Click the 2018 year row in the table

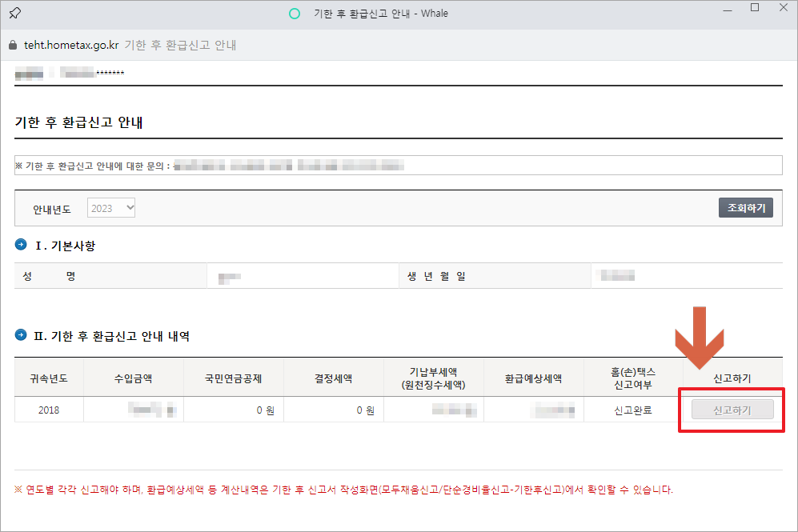[x=49, y=409]
